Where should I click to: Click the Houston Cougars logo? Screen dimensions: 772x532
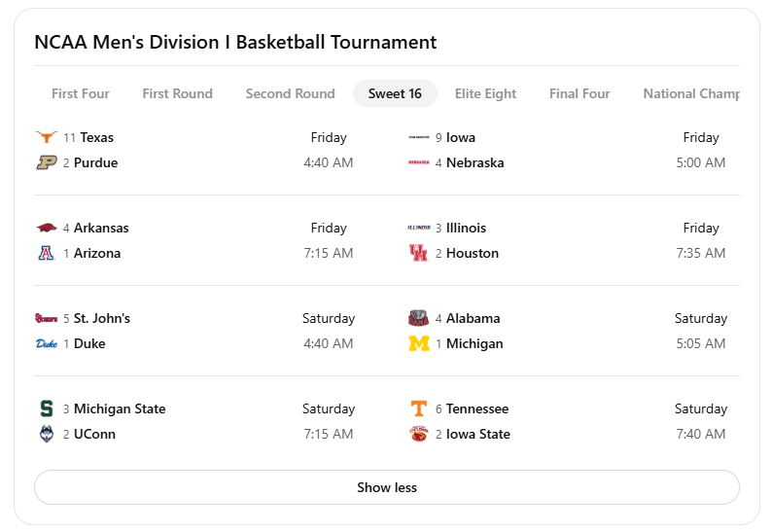point(418,253)
